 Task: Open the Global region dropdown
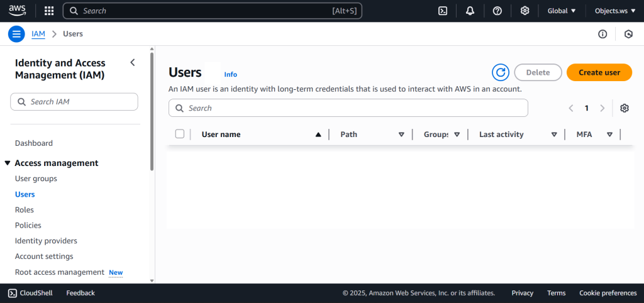pyautogui.click(x=562, y=11)
